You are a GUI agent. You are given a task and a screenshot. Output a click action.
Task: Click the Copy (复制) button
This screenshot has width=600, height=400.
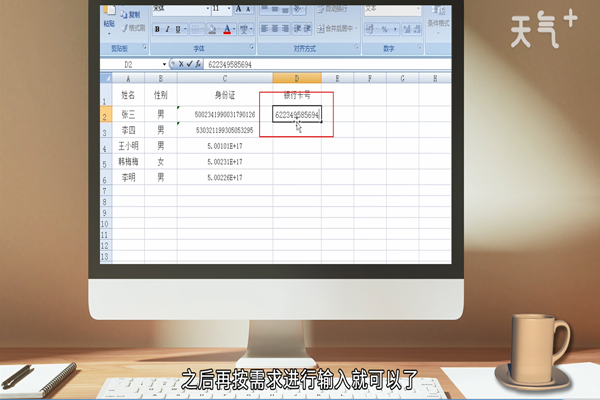pyautogui.click(x=130, y=15)
